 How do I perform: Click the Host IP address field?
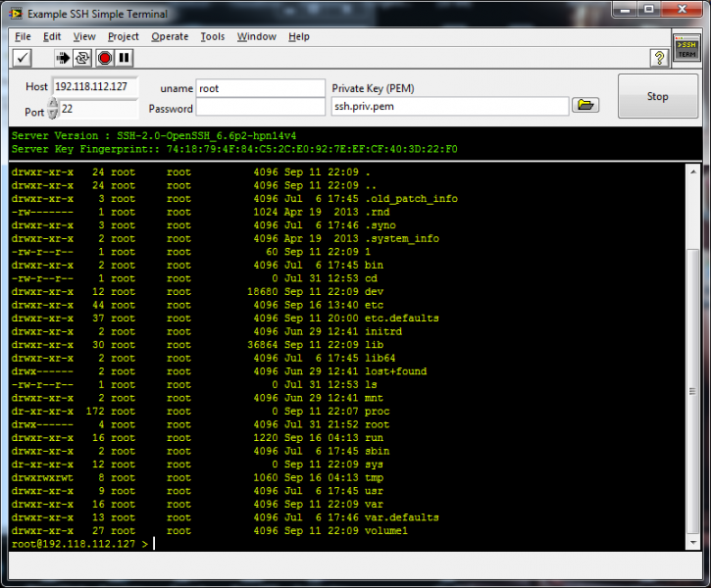(x=94, y=86)
